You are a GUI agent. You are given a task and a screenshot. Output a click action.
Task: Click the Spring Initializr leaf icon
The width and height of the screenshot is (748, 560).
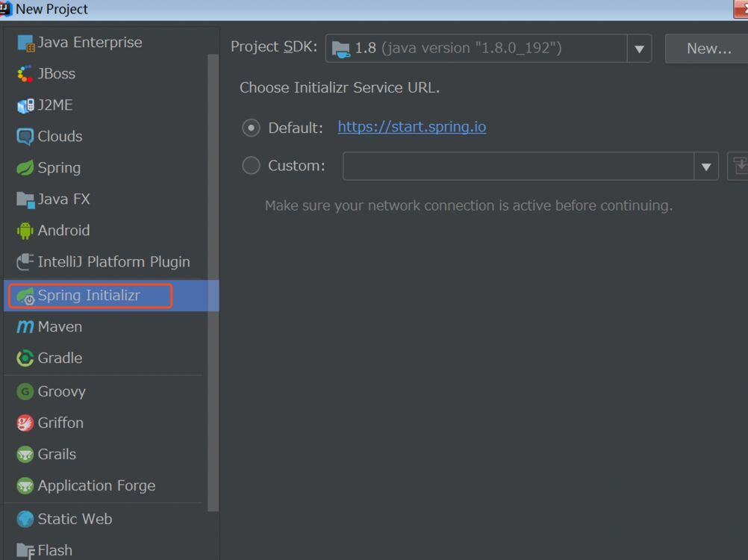click(25, 296)
